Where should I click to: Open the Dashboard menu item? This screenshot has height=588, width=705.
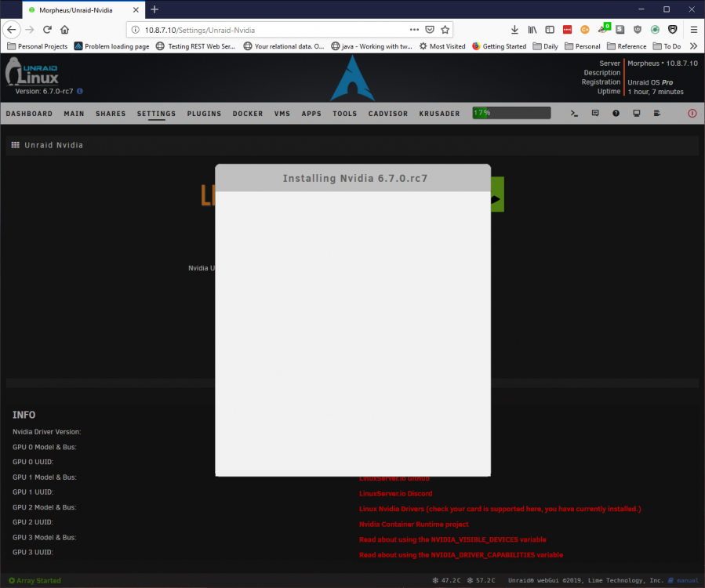(x=29, y=114)
